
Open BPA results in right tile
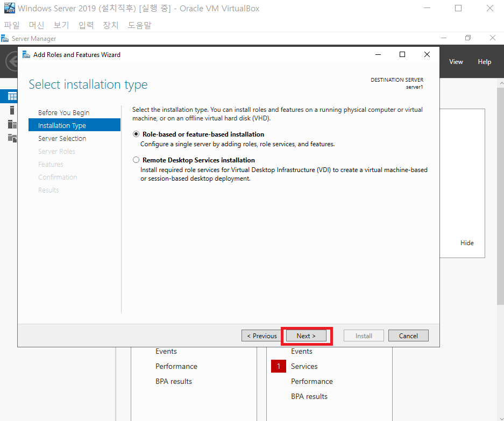pyautogui.click(x=309, y=397)
